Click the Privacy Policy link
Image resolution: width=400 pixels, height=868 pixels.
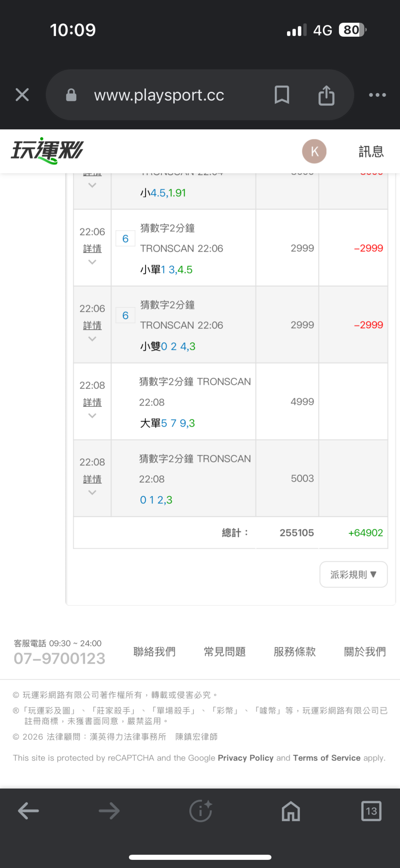(246, 758)
